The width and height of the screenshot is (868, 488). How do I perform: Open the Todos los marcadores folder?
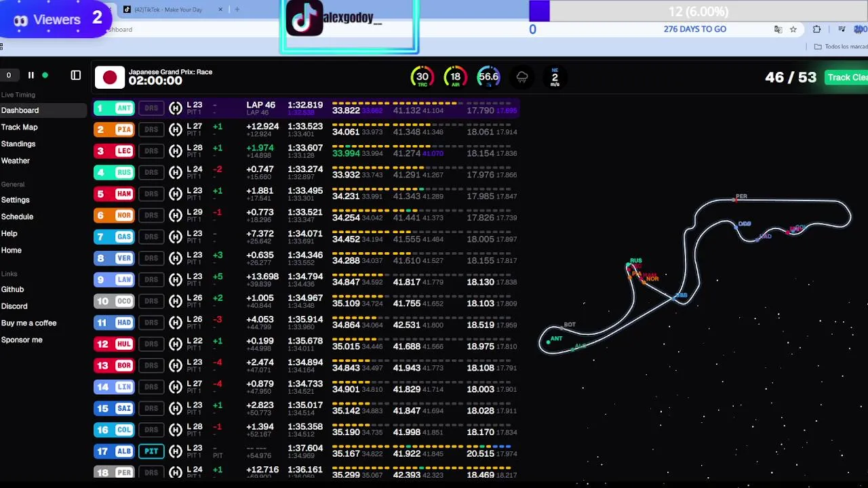click(841, 46)
